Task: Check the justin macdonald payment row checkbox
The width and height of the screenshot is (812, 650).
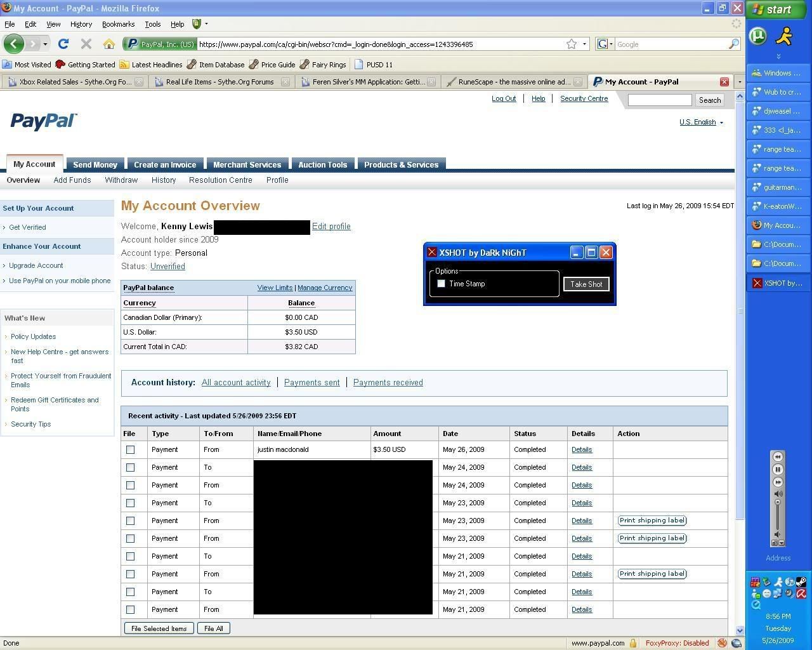Action: (x=131, y=449)
